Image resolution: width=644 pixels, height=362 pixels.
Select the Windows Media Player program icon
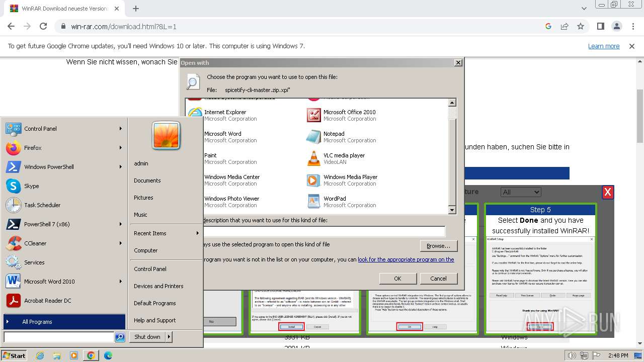314,180
